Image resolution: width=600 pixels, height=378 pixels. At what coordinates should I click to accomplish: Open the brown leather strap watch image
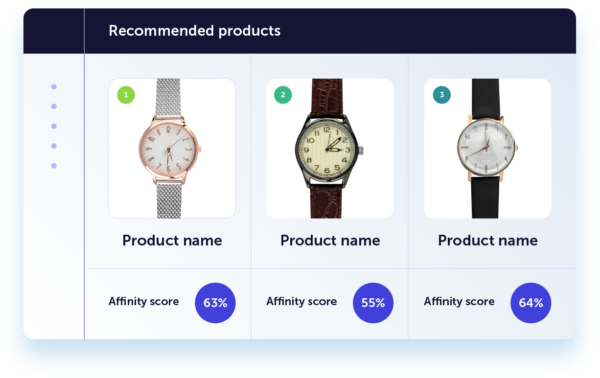330,148
